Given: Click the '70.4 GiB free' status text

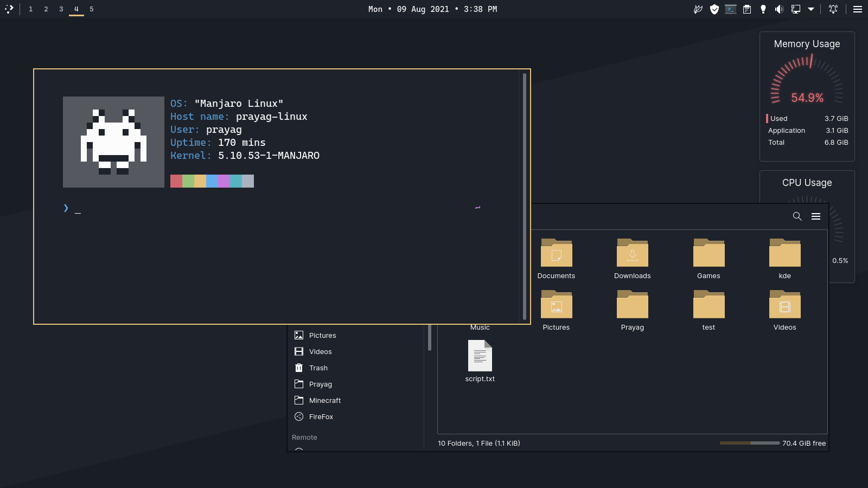Looking at the screenshot, I should click(804, 444).
